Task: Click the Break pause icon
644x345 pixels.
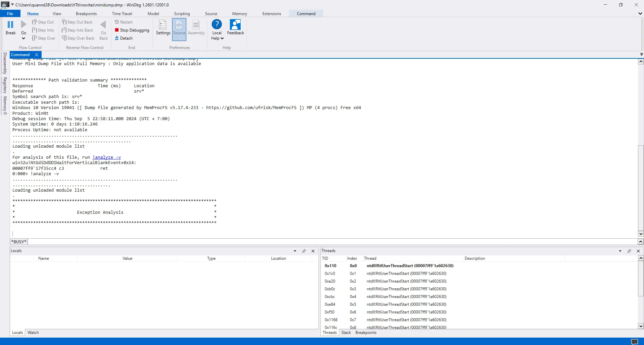Action: tap(10, 24)
